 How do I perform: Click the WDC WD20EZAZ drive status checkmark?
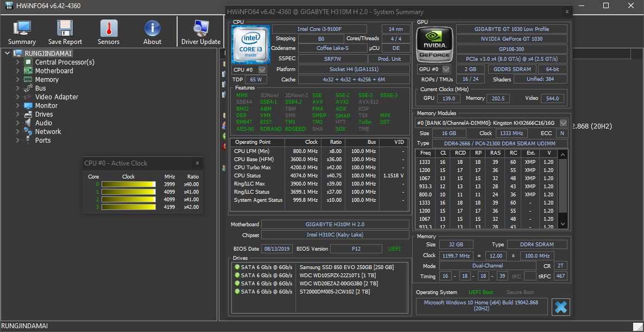[x=237, y=283]
